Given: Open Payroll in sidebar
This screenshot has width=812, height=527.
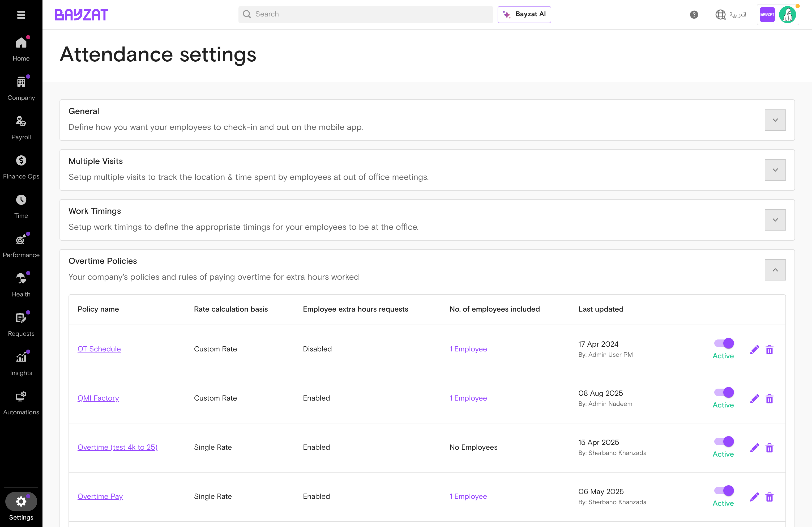Looking at the screenshot, I should 21,127.
